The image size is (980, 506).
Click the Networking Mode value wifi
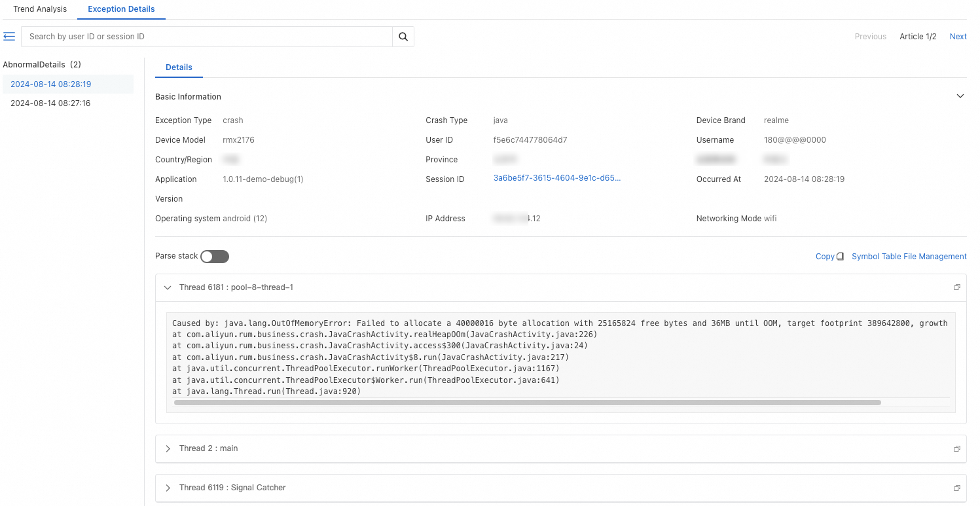(771, 219)
